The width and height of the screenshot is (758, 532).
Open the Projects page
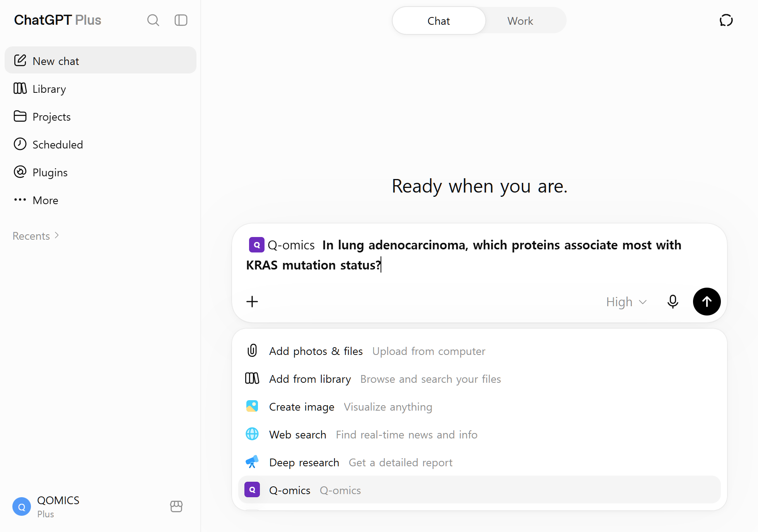coord(101,116)
